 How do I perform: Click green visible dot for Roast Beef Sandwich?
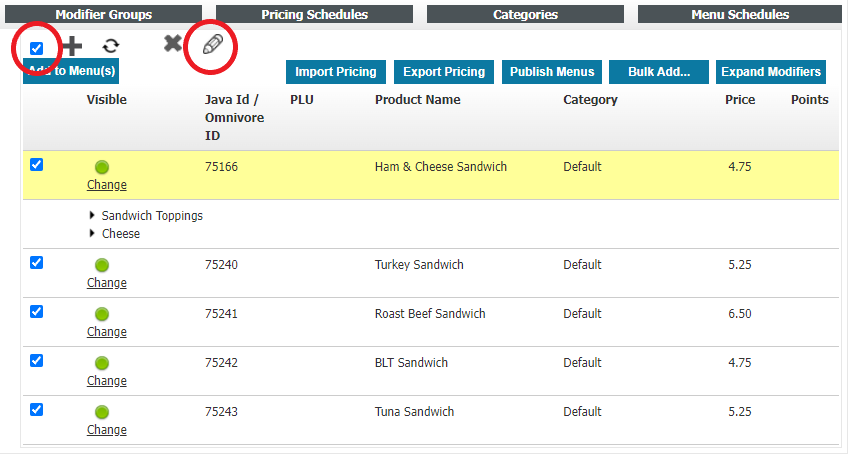pyautogui.click(x=102, y=314)
